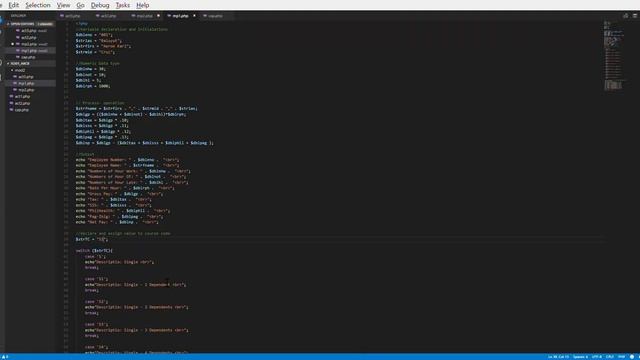Click the 'Single - 1 Dependent' echo line
This screenshot has height=360, width=640.
[x=135, y=284]
